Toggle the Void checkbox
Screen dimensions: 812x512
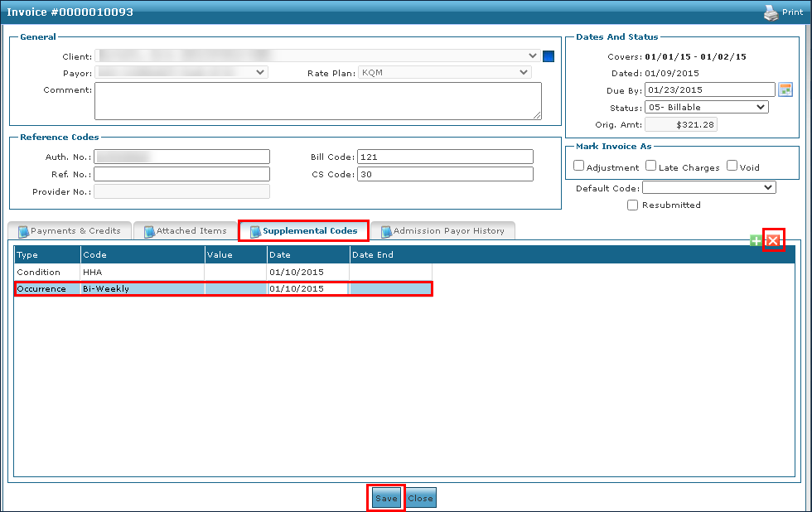[x=732, y=166]
